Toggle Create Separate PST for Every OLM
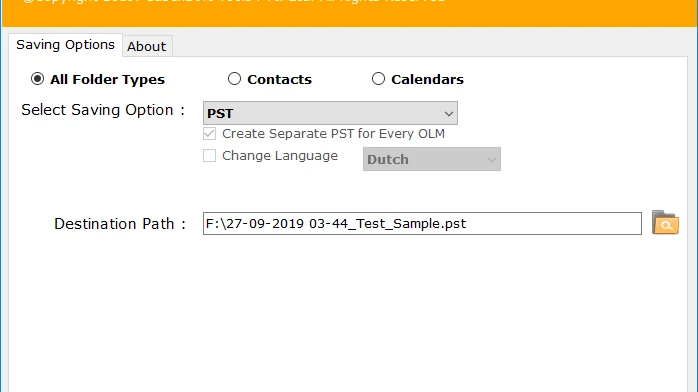This screenshot has width=698, height=392. coord(209,134)
